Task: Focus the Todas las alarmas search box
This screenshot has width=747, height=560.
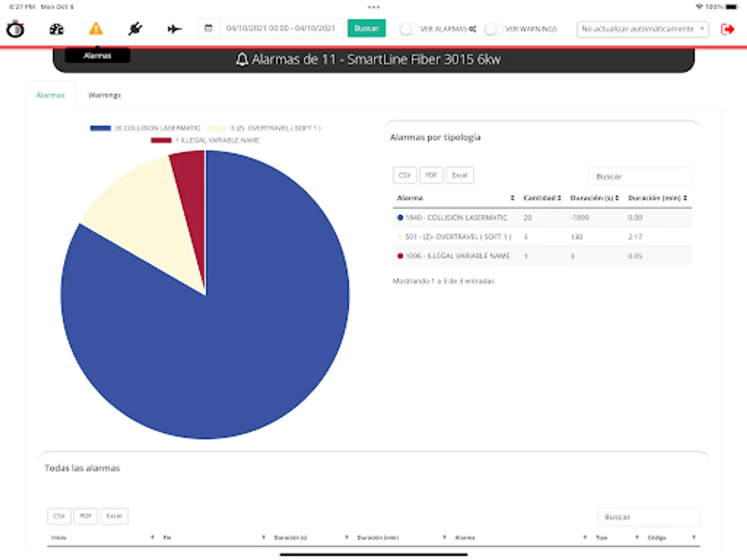Action: coord(649,516)
